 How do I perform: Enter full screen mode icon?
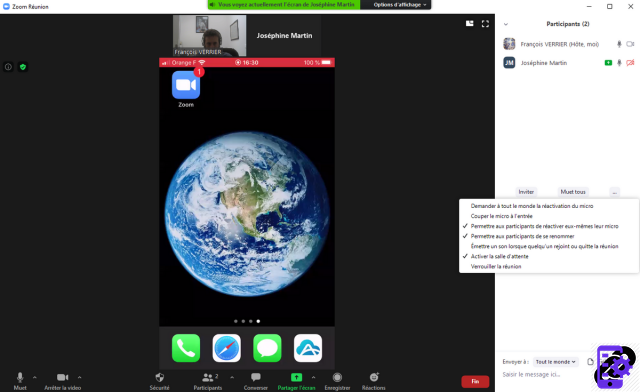pos(485,24)
